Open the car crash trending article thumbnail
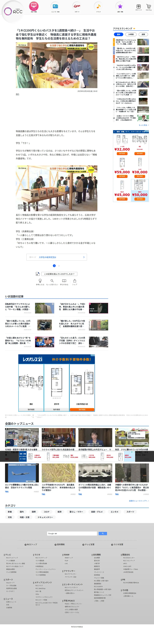Viewport: 154px width, 644px height. click(44, 325)
